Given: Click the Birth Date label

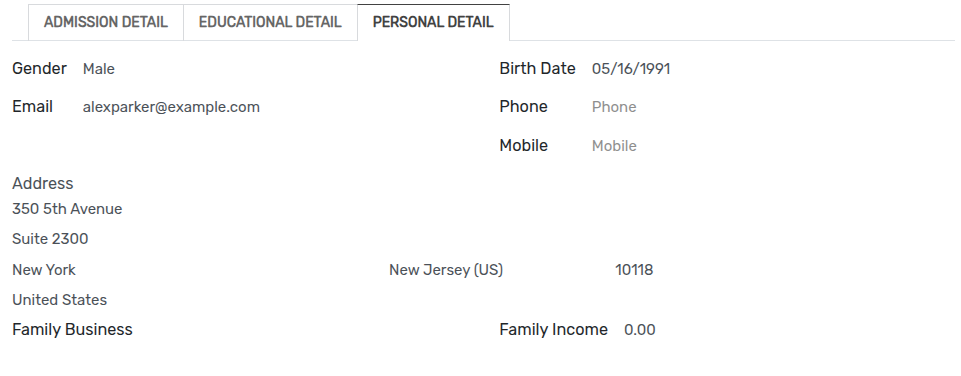Looking at the screenshot, I should click(537, 69).
